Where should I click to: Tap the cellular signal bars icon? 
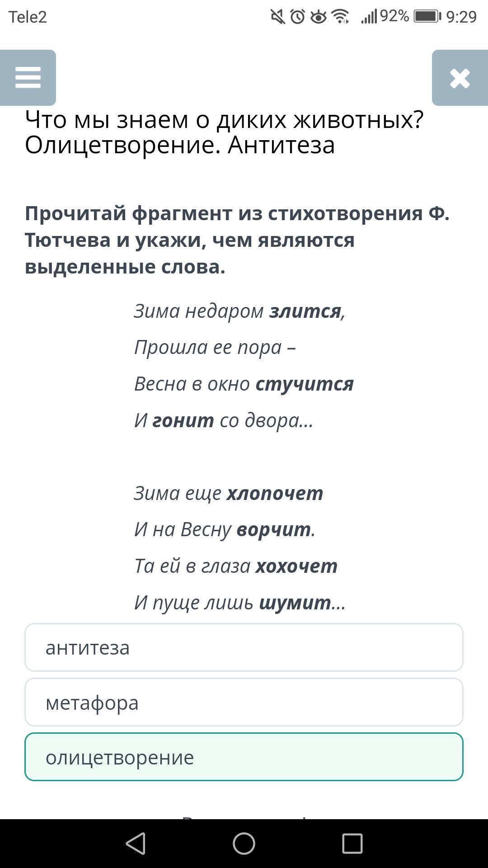[x=369, y=17]
